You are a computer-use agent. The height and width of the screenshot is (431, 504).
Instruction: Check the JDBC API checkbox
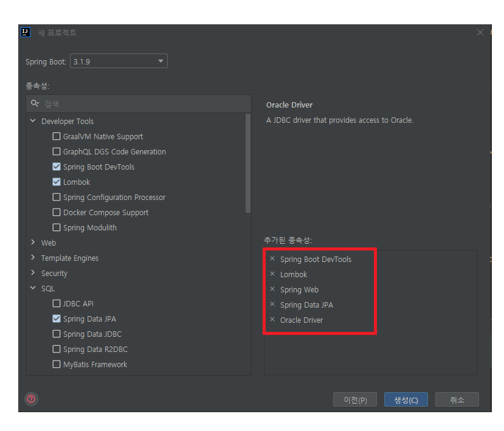57,303
